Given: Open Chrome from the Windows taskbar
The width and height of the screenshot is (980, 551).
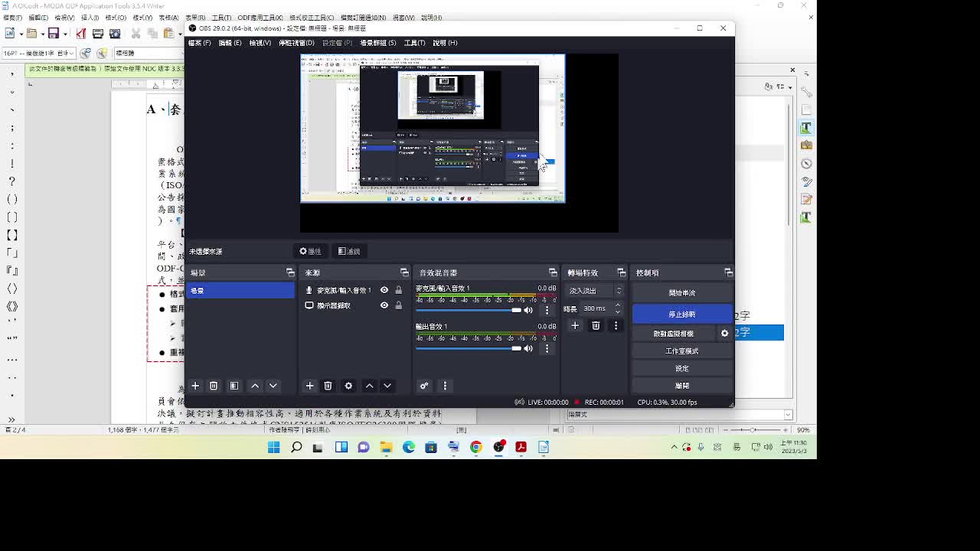Looking at the screenshot, I should click(x=476, y=447).
